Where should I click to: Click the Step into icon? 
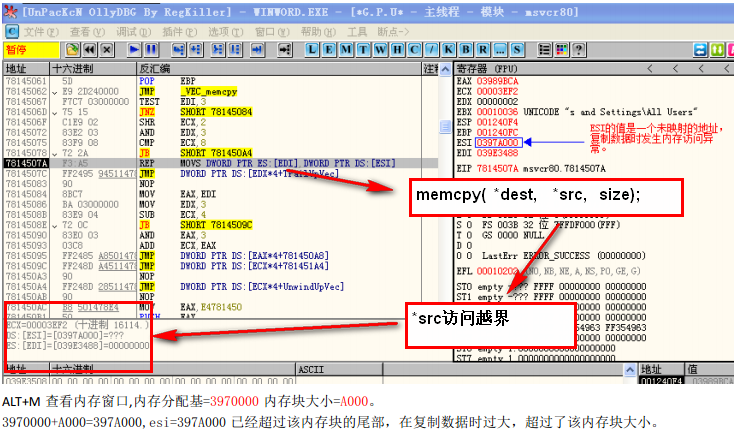[x=178, y=50]
